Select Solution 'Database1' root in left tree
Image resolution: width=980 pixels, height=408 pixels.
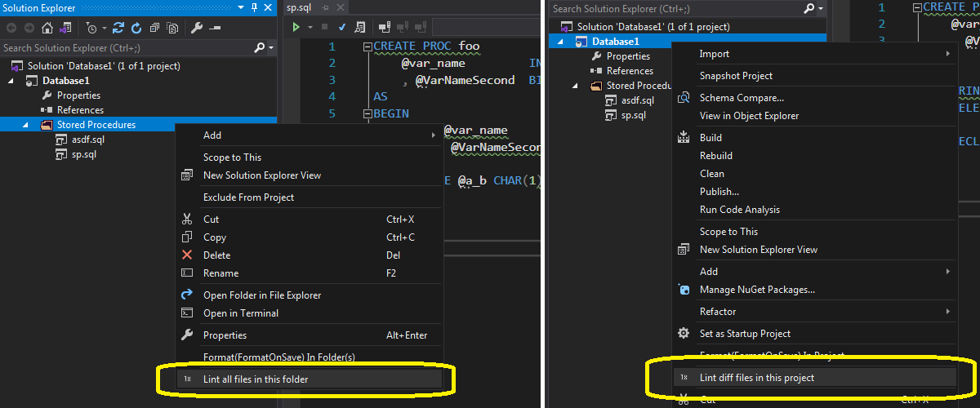pos(104,66)
